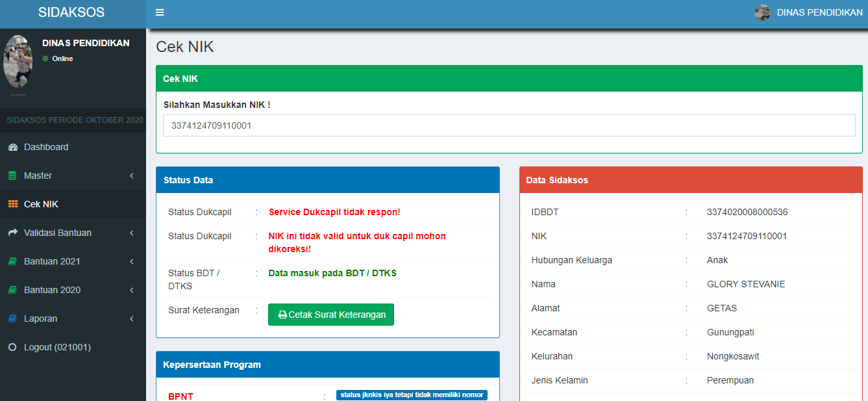Click the Kelurahan value Nongkosawit
Screen dimensions: 868x401
tap(733, 356)
